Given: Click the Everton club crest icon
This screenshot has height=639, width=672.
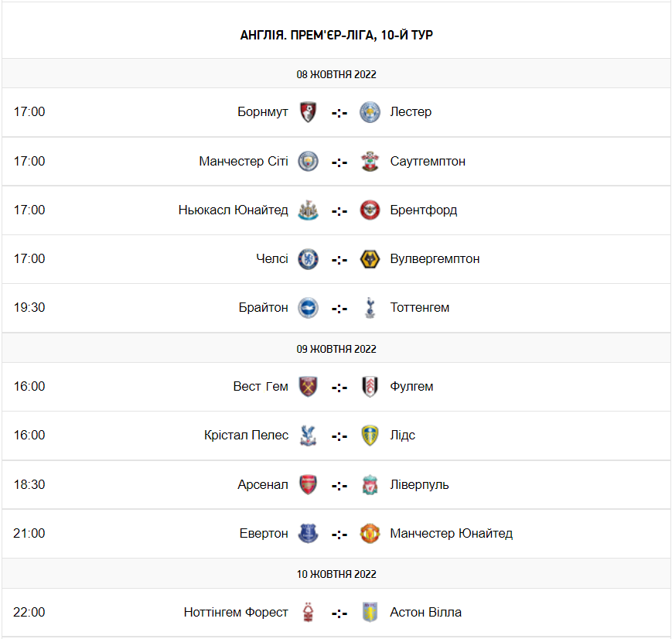Looking at the screenshot, I should tap(309, 534).
